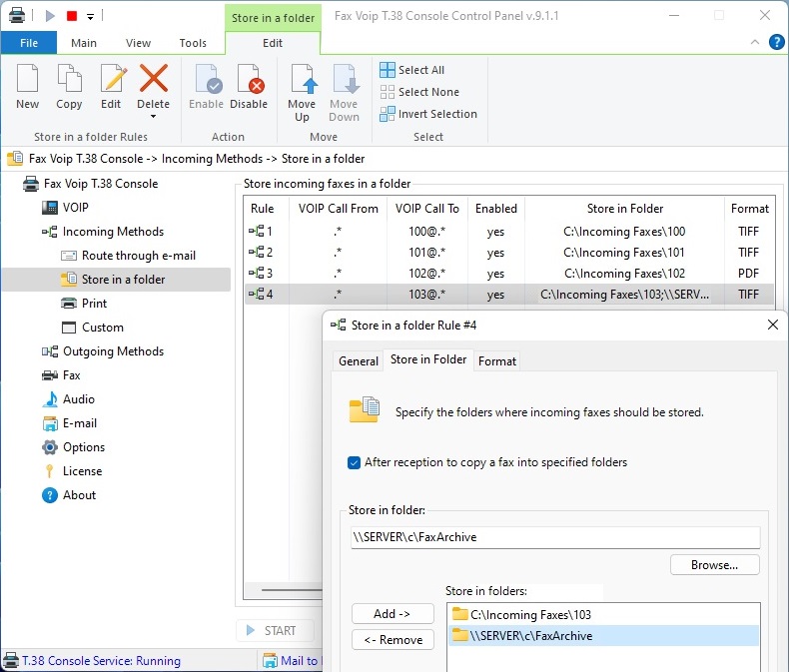
Task: Switch to the Edit ribbon tab
Action: click(x=273, y=43)
